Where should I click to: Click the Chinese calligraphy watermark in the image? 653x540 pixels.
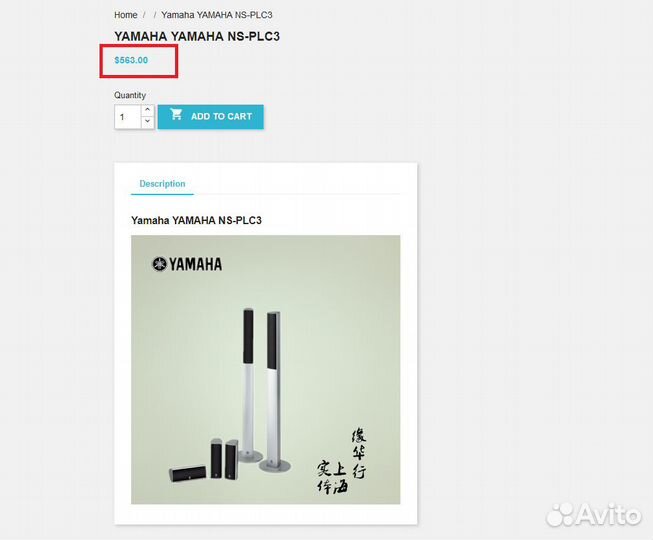click(x=341, y=460)
